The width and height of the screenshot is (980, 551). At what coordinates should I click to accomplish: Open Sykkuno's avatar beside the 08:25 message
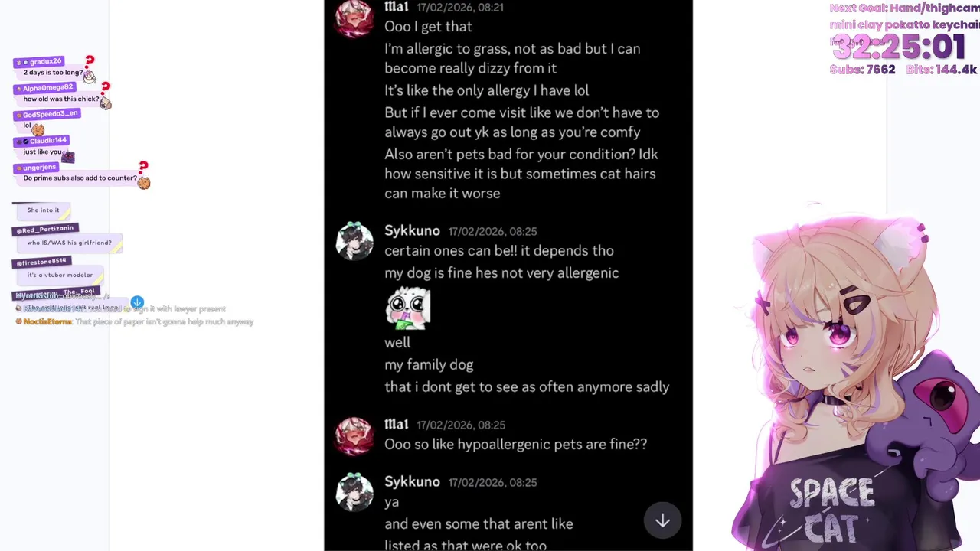point(354,242)
